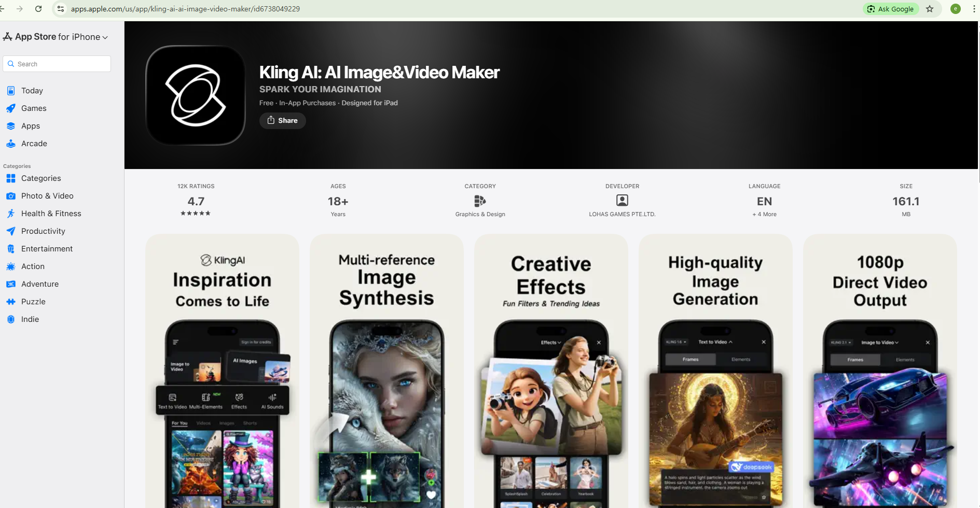Screen dimensions: 980x508
Task: Click the browser address bar URL
Action: pos(185,9)
